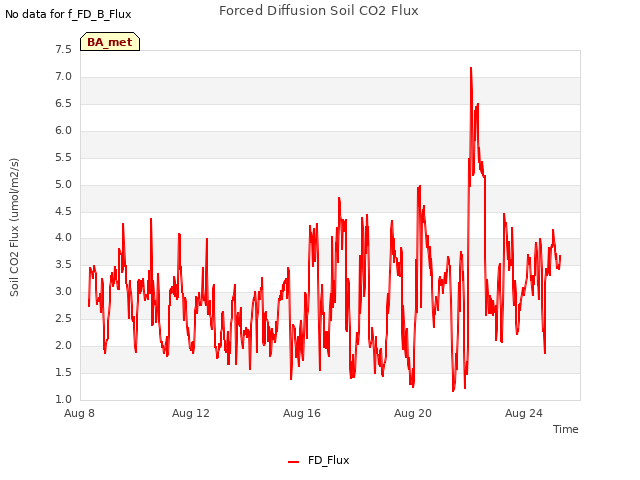This screenshot has width=640, height=480.
Task: Click the highest flux peak near 7.2
Action: tap(471, 69)
